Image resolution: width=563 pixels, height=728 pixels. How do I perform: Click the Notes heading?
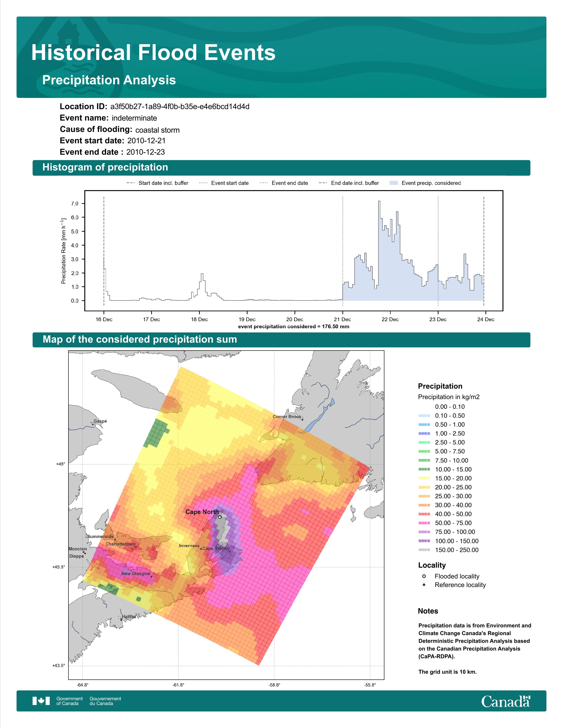coord(428,611)
